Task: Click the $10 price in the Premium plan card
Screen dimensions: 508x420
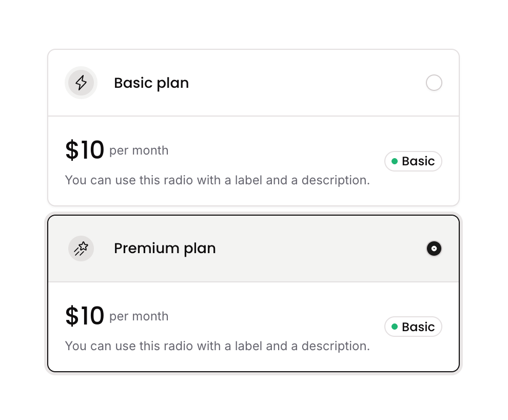Action: (85, 316)
